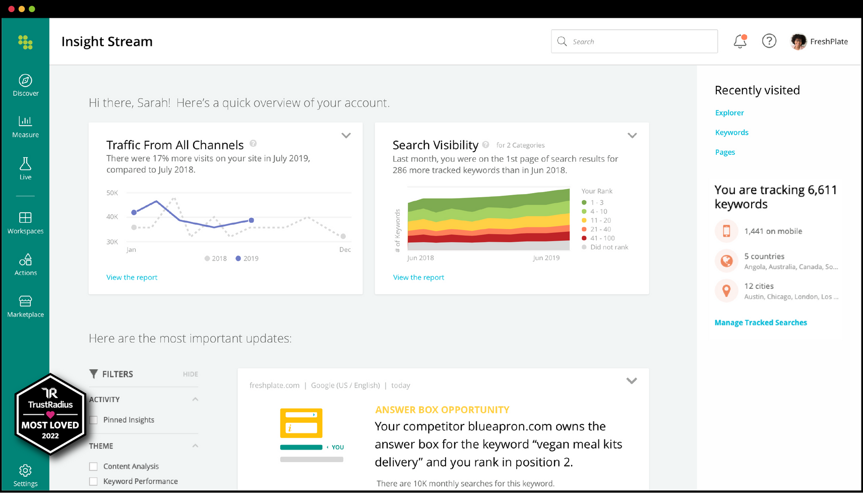Click the TrustRadius Most Loved badge

(50, 414)
